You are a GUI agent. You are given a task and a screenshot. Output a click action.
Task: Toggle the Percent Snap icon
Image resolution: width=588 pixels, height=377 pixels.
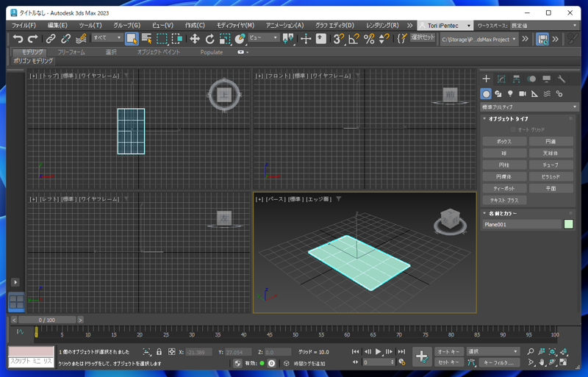pos(369,39)
